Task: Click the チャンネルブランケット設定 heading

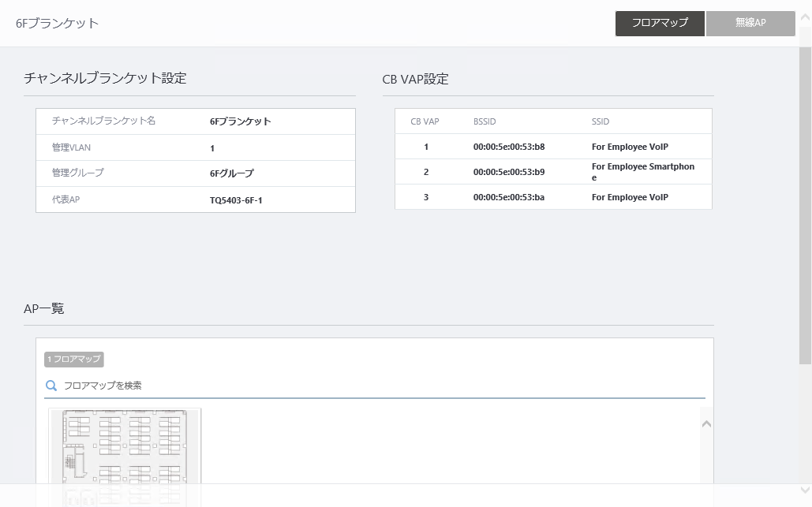Action: [x=105, y=78]
